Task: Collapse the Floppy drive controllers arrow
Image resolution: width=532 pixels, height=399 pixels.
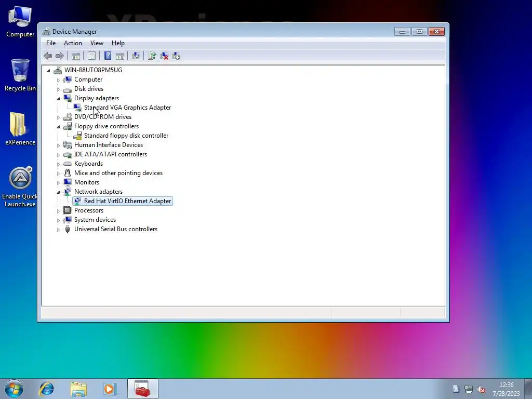Action: (x=58, y=127)
